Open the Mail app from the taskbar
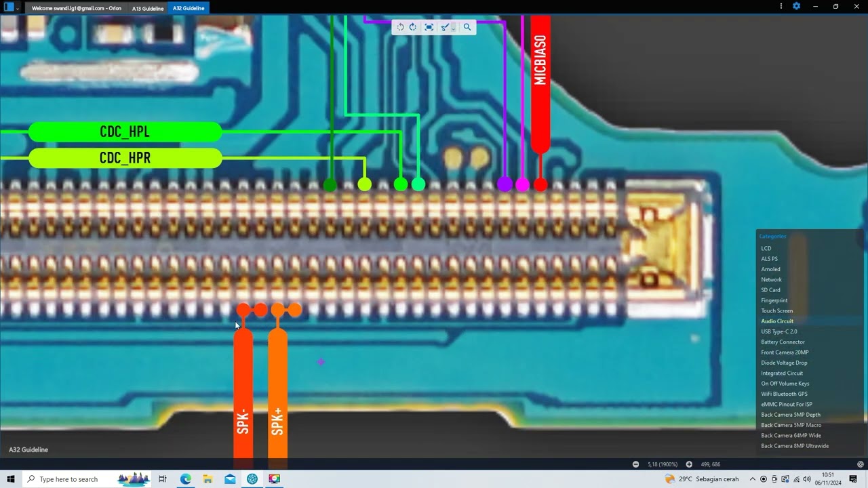 pos(230,479)
